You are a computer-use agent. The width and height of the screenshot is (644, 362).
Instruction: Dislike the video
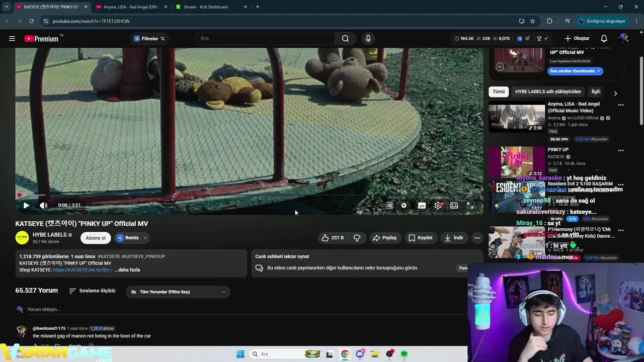(x=357, y=238)
